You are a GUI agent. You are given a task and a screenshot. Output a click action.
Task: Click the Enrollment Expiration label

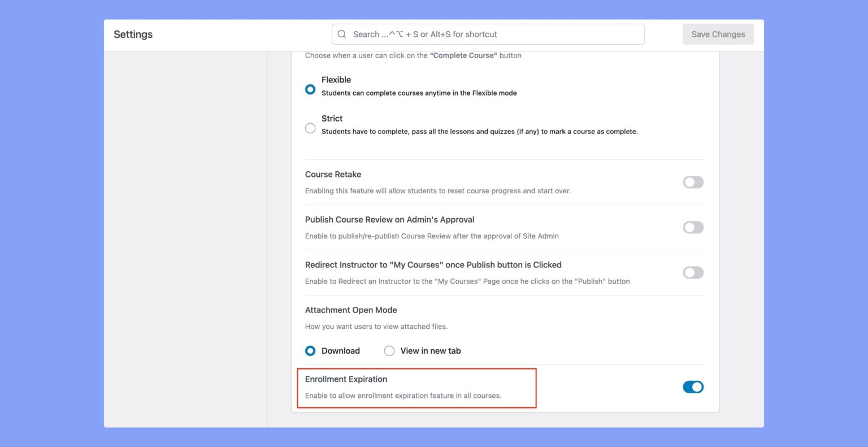click(x=346, y=379)
